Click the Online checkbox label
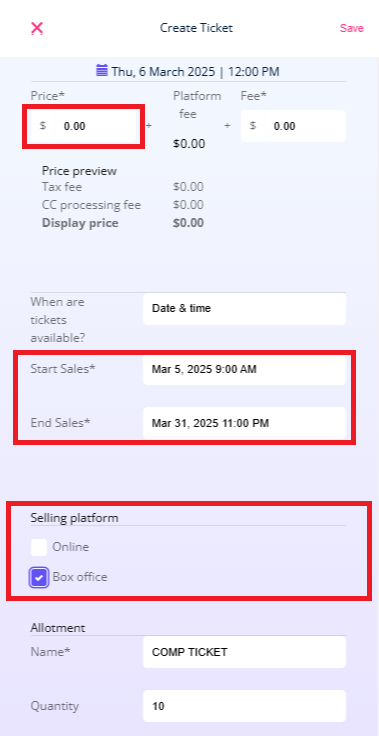379x736 pixels. 70,547
